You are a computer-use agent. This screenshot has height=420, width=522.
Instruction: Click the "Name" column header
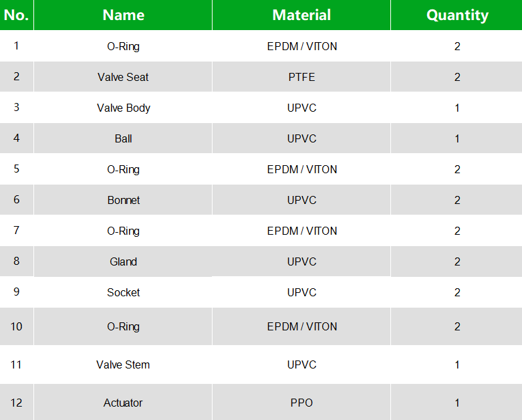pos(123,15)
